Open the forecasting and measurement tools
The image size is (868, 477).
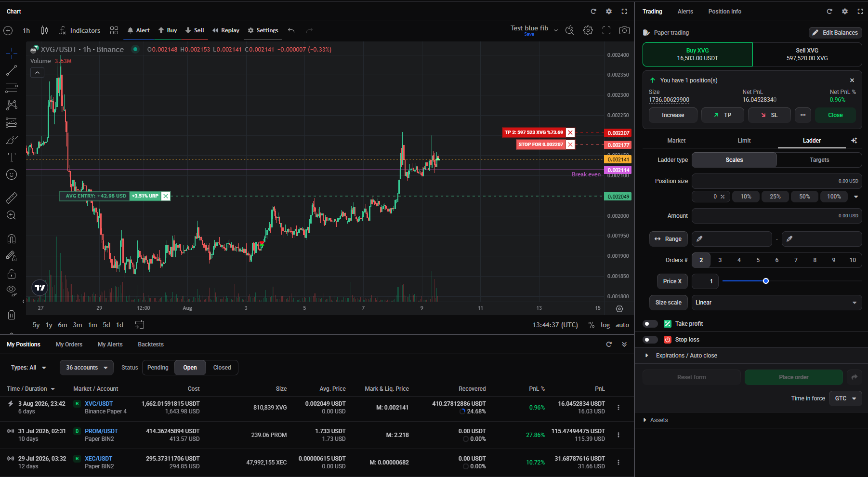(x=12, y=122)
